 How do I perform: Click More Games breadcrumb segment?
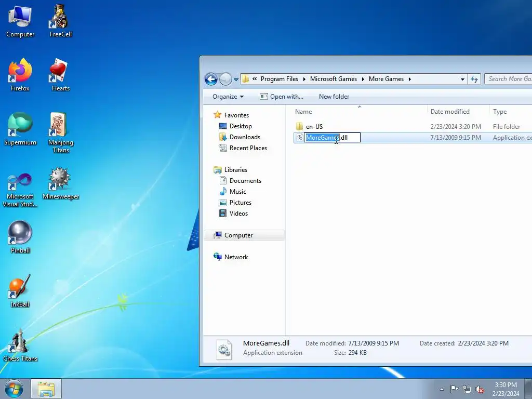pyautogui.click(x=386, y=79)
